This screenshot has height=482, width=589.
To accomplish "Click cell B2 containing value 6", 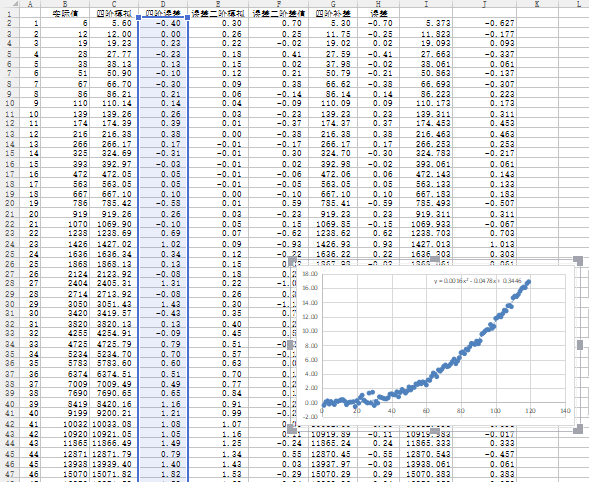I will click(x=65, y=23).
